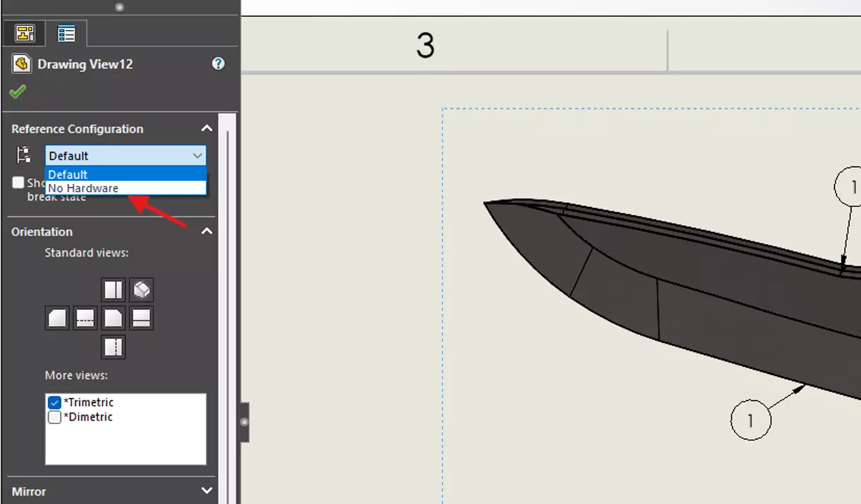Expand the Mirror section
Screen dimensions: 861x504
pos(206,491)
